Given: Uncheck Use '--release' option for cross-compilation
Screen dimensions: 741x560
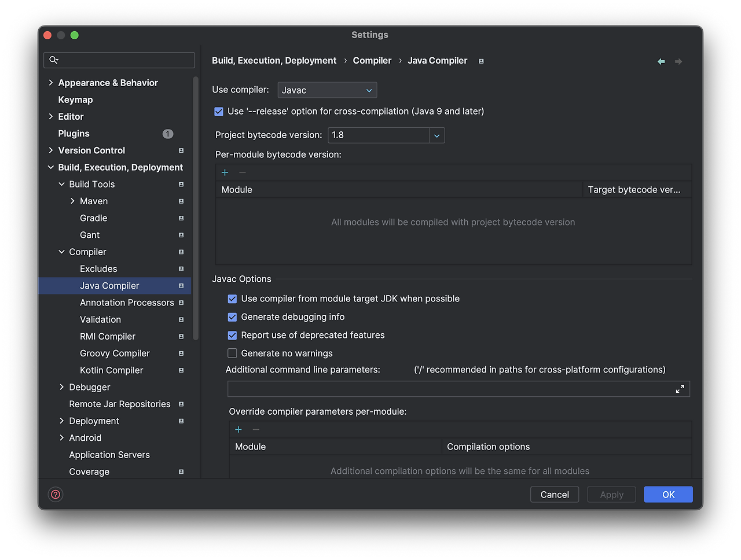Looking at the screenshot, I should tap(218, 111).
